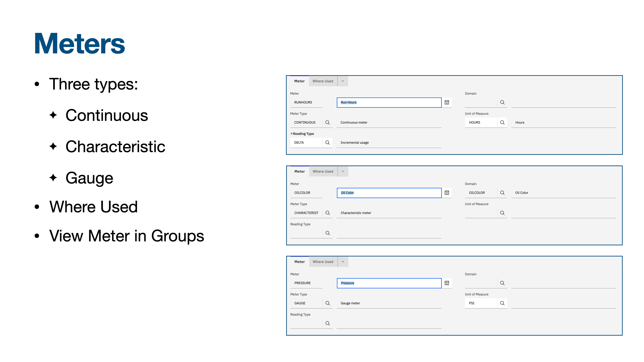Switch to Where Used tab in RUNHOURS panel
This screenshot has width=644, height=362.
click(x=323, y=81)
